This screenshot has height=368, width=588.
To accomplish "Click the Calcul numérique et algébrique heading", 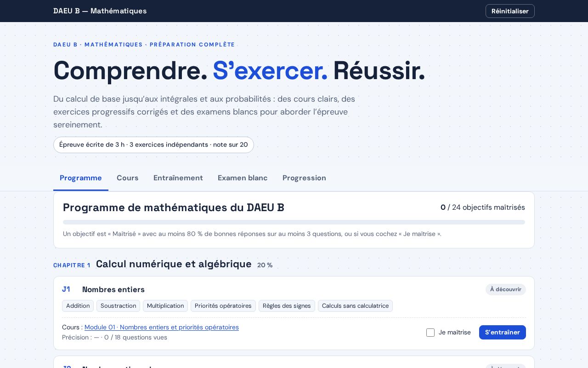I will [x=174, y=264].
